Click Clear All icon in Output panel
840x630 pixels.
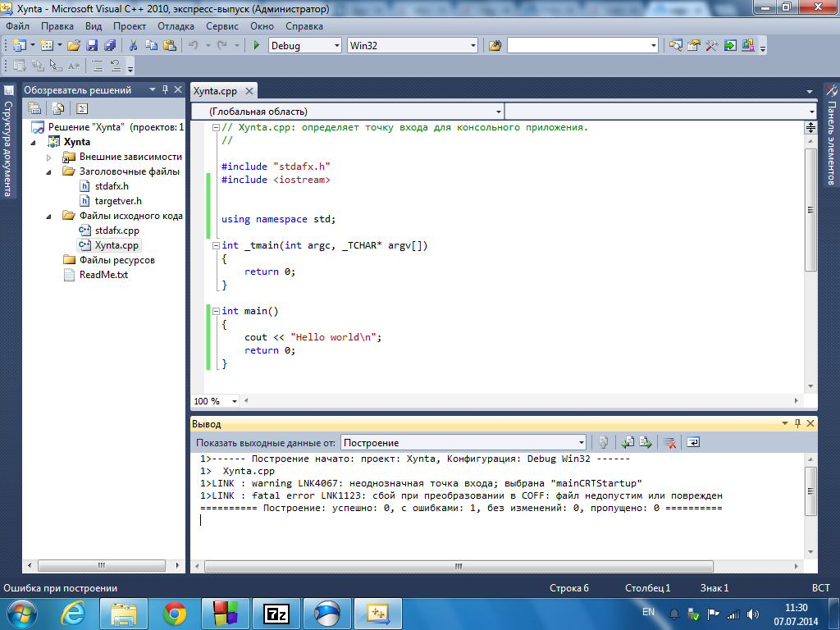(x=669, y=443)
